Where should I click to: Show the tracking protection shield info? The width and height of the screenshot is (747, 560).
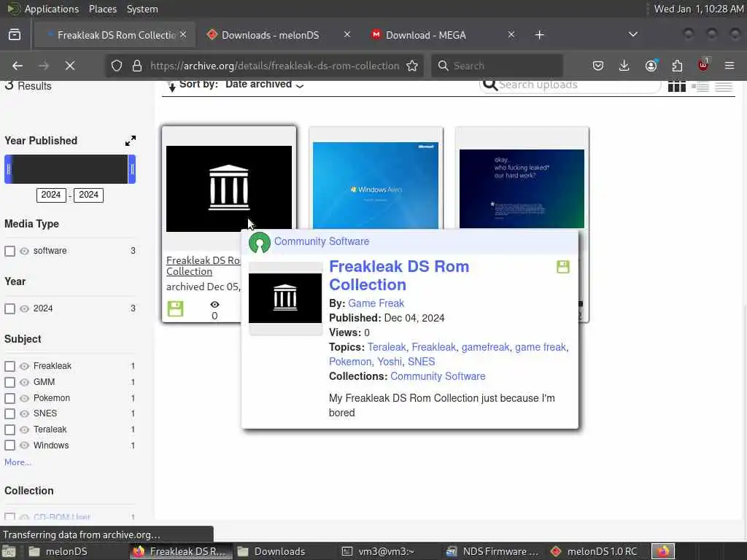coord(117,66)
